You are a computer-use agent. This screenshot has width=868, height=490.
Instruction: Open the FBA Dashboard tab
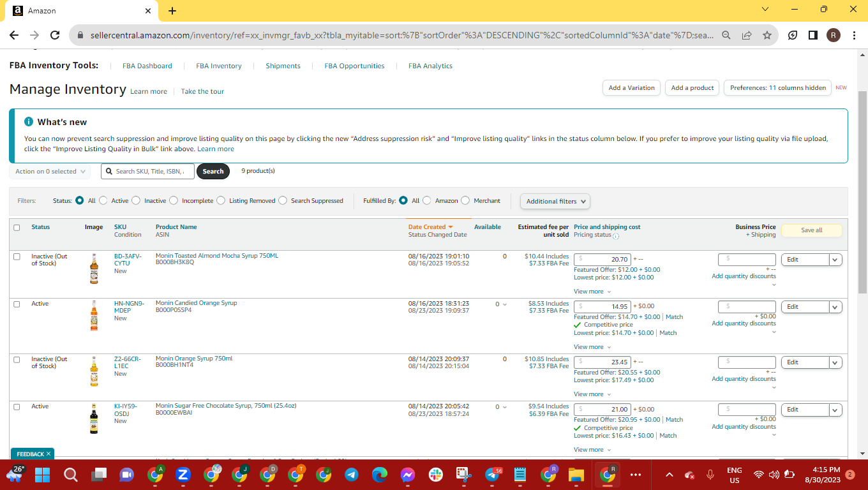click(147, 66)
